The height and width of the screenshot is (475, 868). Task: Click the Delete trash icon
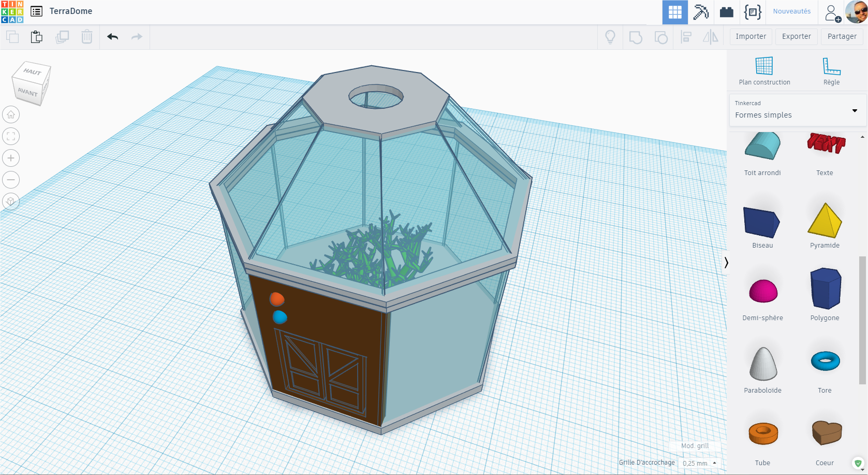pyautogui.click(x=87, y=37)
